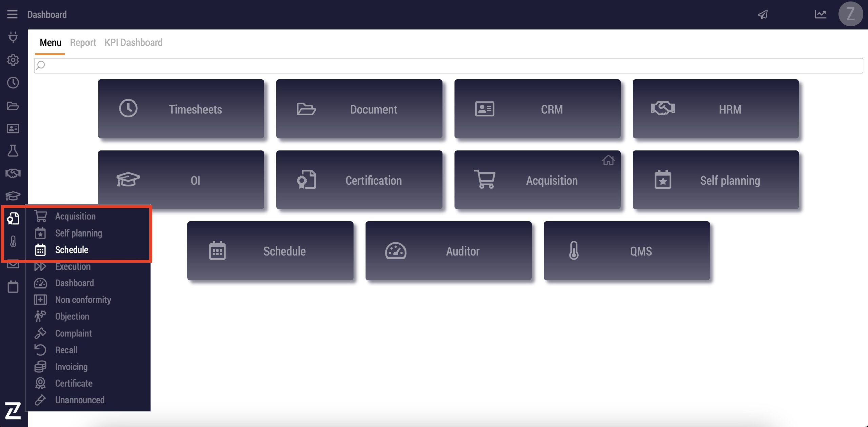Screen dimensions: 868x427
Task: Click the paper plane send icon
Action: [763, 14]
